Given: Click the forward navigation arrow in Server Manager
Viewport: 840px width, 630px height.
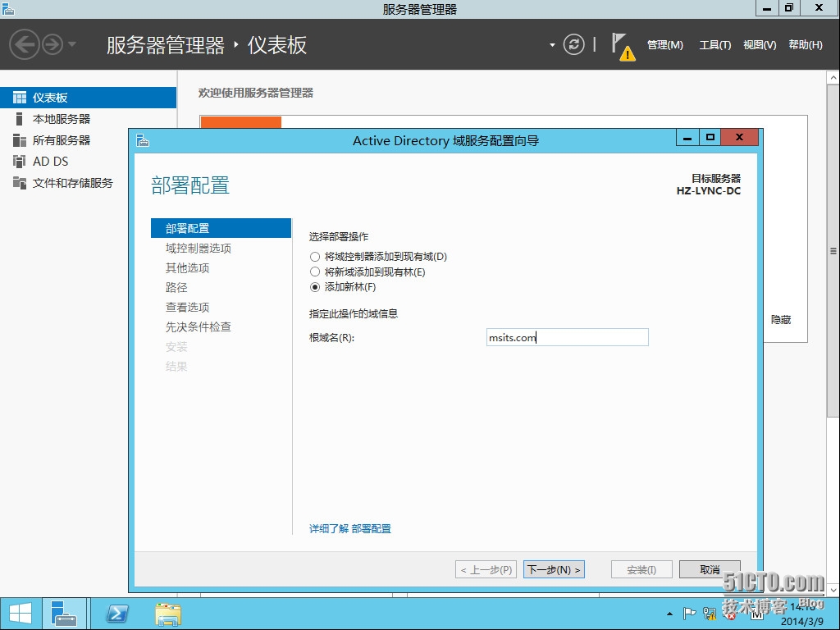Looking at the screenshot, I should point(52,44).
